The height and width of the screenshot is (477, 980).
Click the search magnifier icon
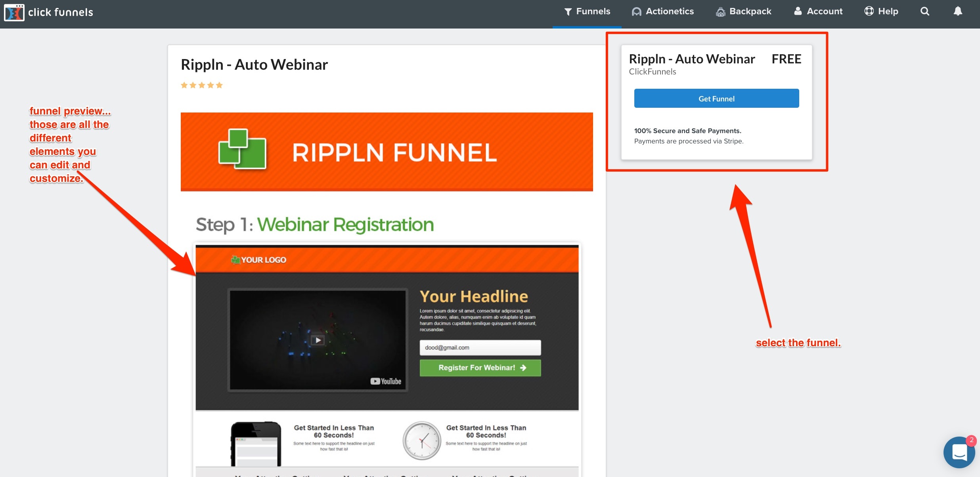coord(925,11)
